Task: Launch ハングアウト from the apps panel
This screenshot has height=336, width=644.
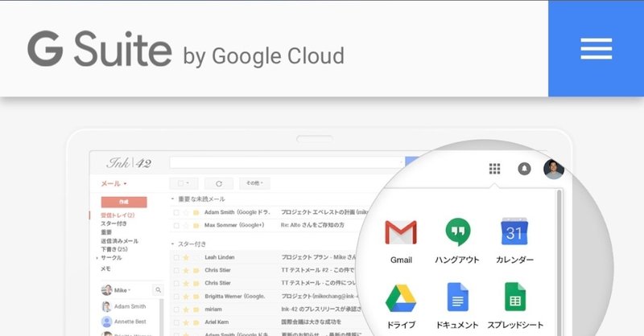Action: pyautogui.click(x=457, y=241)
